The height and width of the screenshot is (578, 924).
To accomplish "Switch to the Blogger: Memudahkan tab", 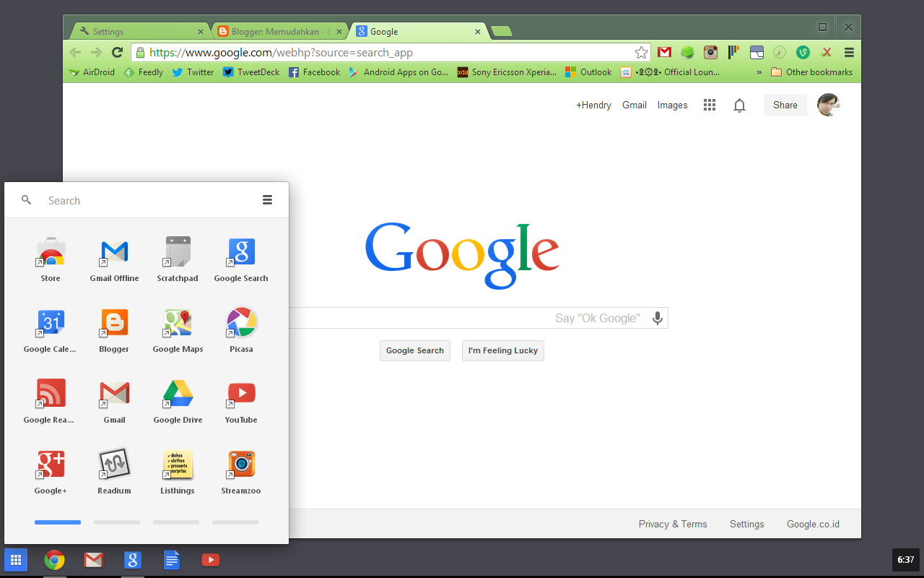I will 280,31.
